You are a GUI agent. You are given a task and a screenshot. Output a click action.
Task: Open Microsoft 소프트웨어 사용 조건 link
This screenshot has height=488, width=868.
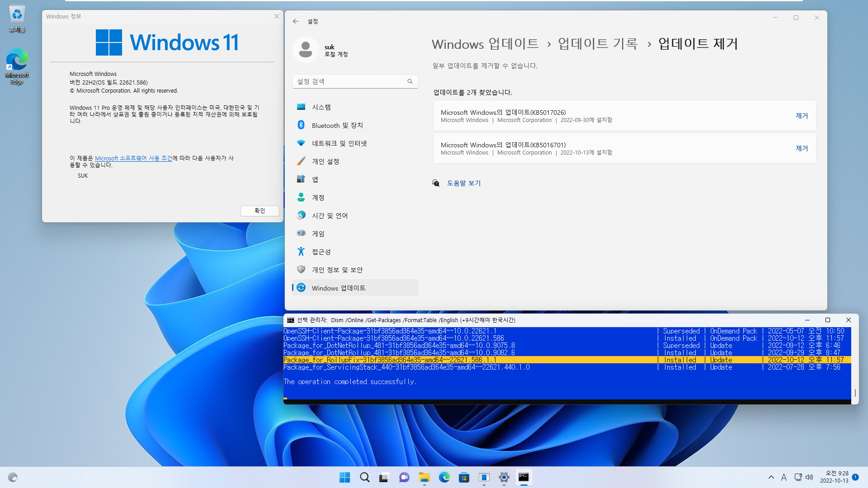click(133, 158)
